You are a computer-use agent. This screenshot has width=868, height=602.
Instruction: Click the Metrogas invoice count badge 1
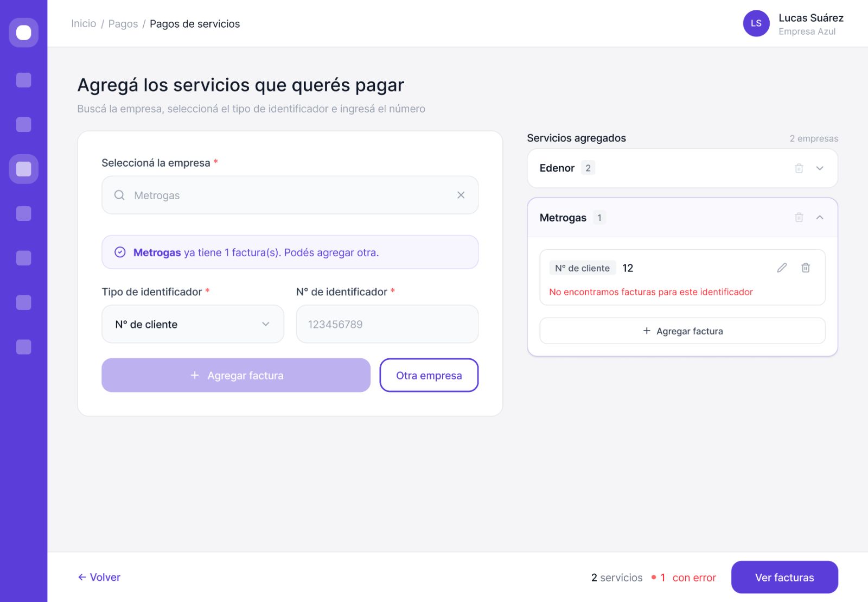click(x=599, y=218)
